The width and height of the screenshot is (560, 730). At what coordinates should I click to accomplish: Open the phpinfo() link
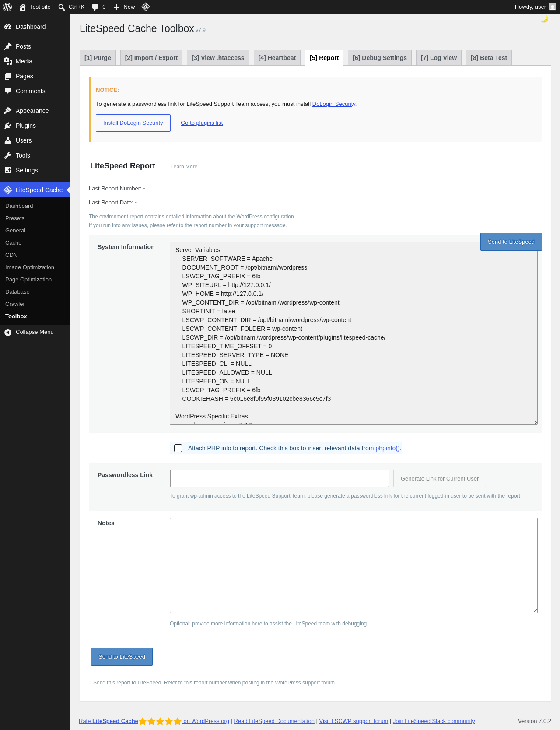[x=388, y=448]
